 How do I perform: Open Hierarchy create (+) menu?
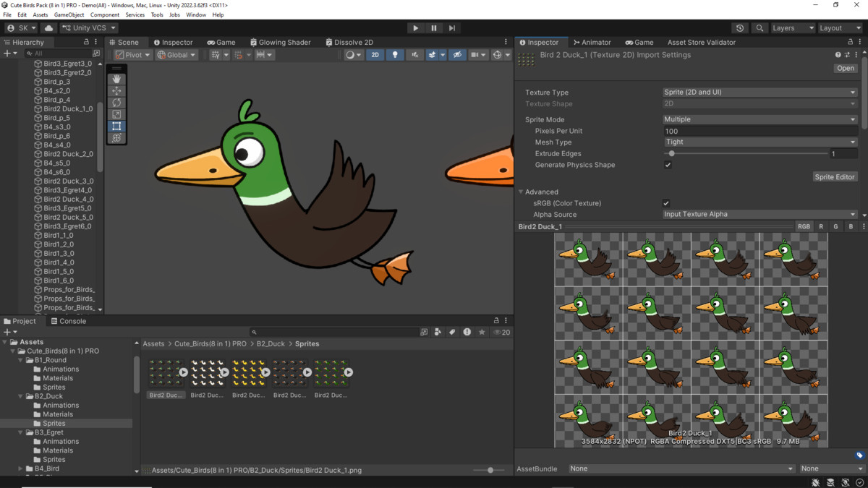tap(9, 53)
